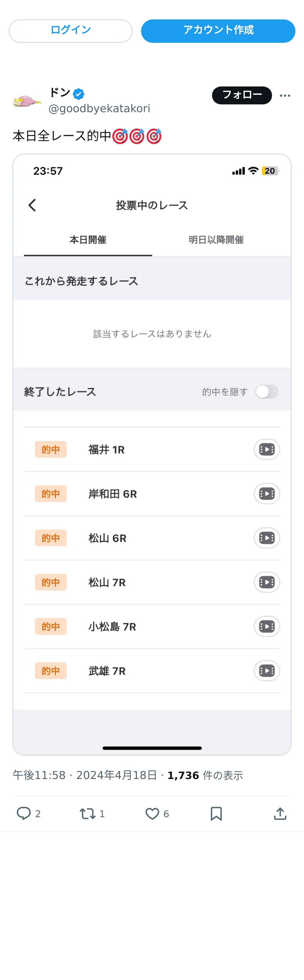The width and height of the screenshot is (304, 980).
Task: Open the three-dot more options menu
Action: coord(285,96)
